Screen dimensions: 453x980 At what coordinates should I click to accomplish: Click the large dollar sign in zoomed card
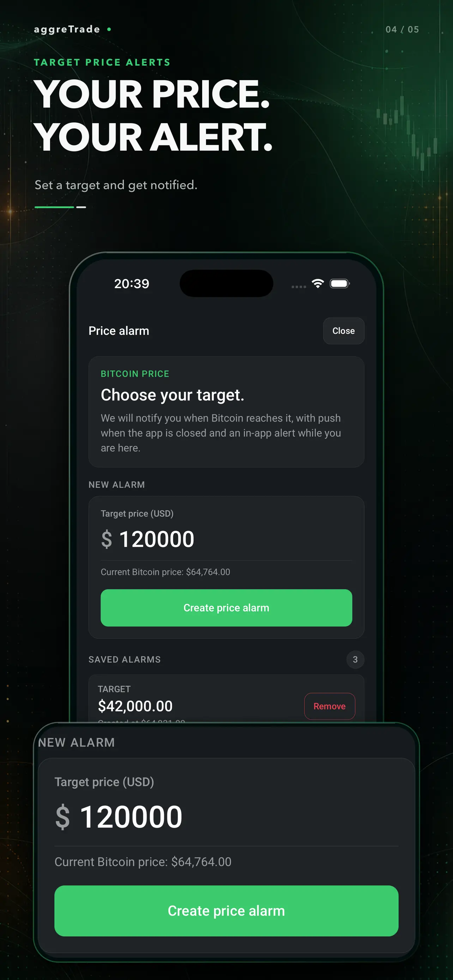click(x=63, y=817)
